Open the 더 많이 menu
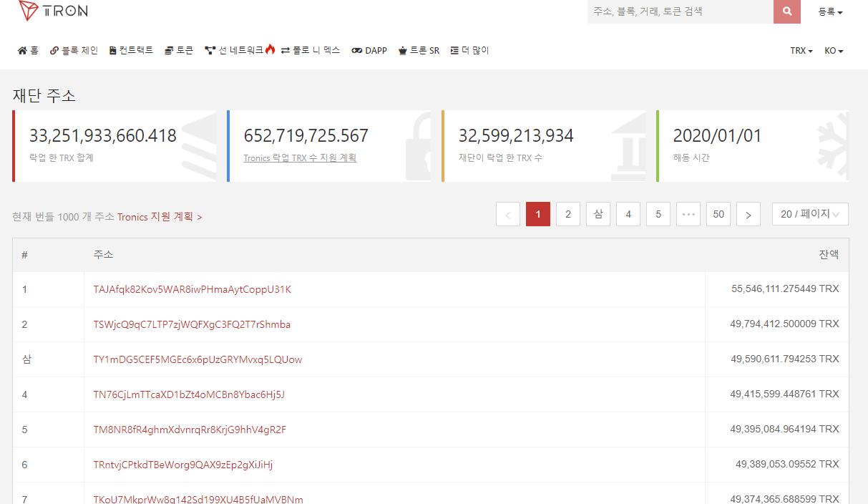Image resolution: width=868 pixels, height=504 pixels. (x=469, y=51)
